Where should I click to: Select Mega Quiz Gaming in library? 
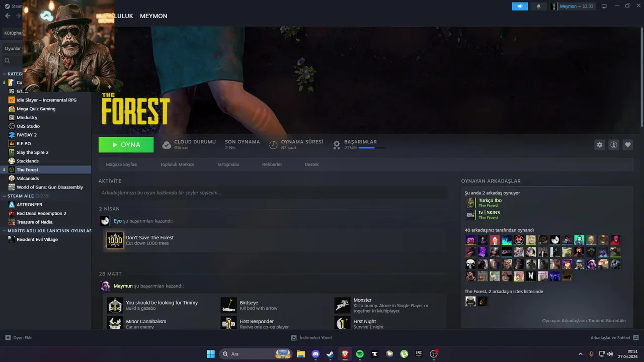[36, 109]
